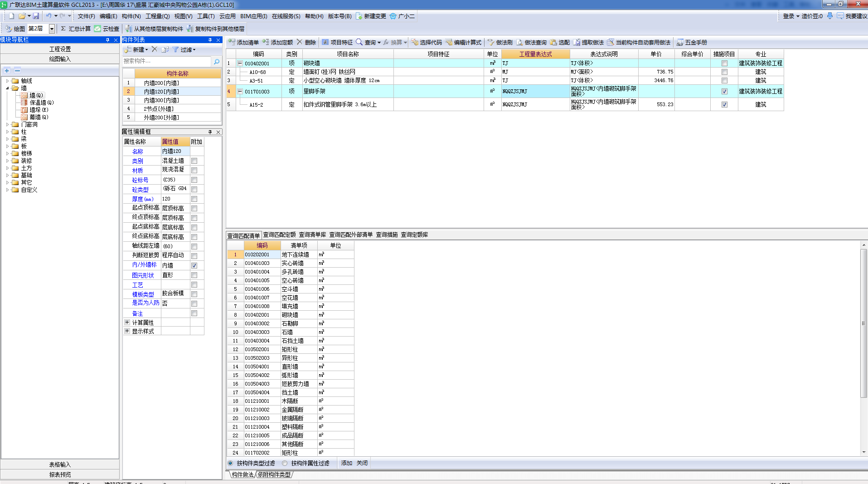Screen dimensions: 868x484
Task: Toggle 附加 checkbox for 类别 property
Action: coord(194,161)
